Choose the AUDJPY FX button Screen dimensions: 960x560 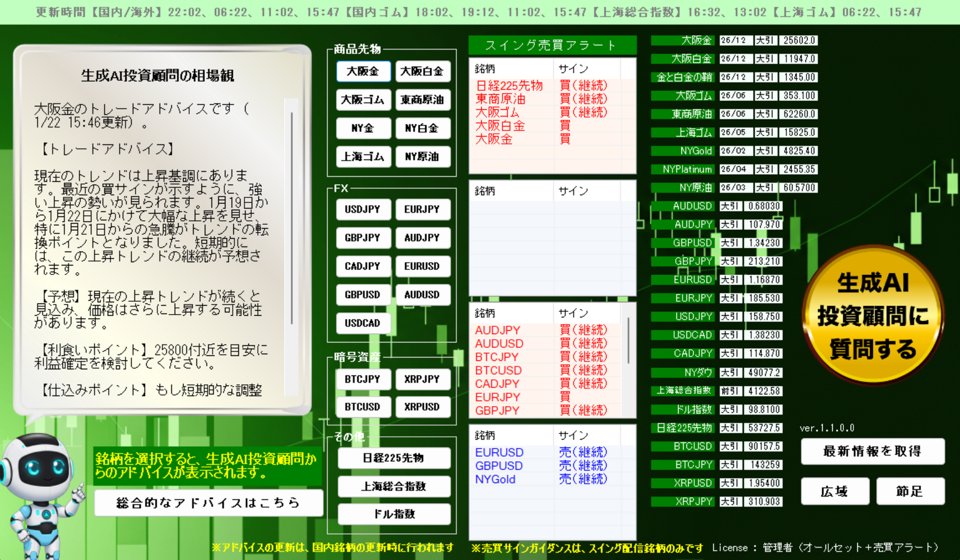(423, 238)
